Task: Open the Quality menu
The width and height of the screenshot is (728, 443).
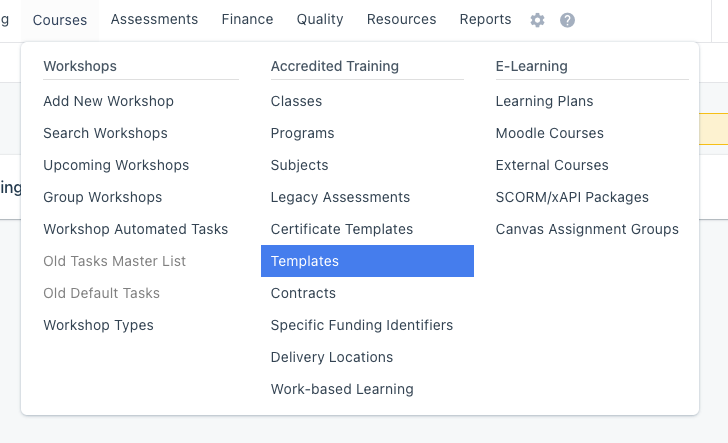Action: click(x=320, y=20)
